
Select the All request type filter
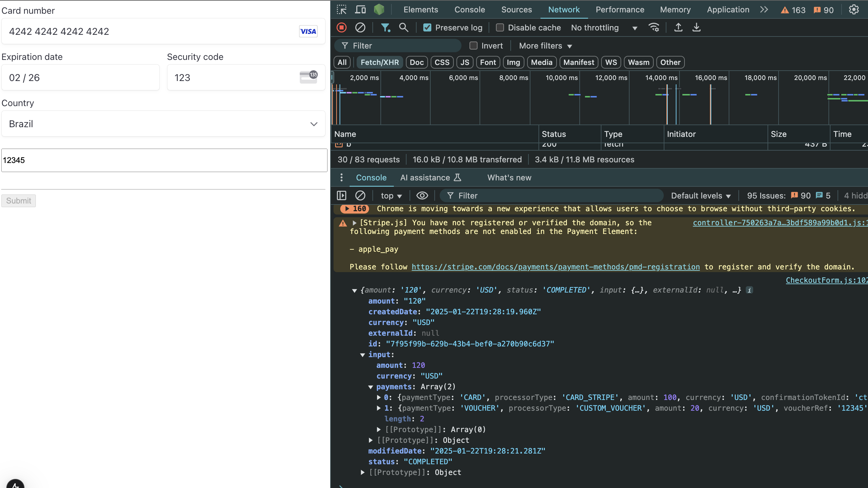click(x=342, y=62)
